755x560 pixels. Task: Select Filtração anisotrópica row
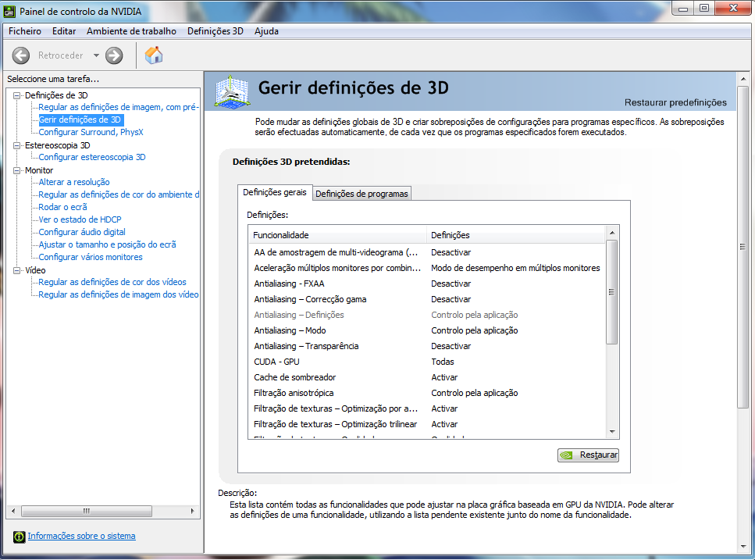[x=426, y=394]
